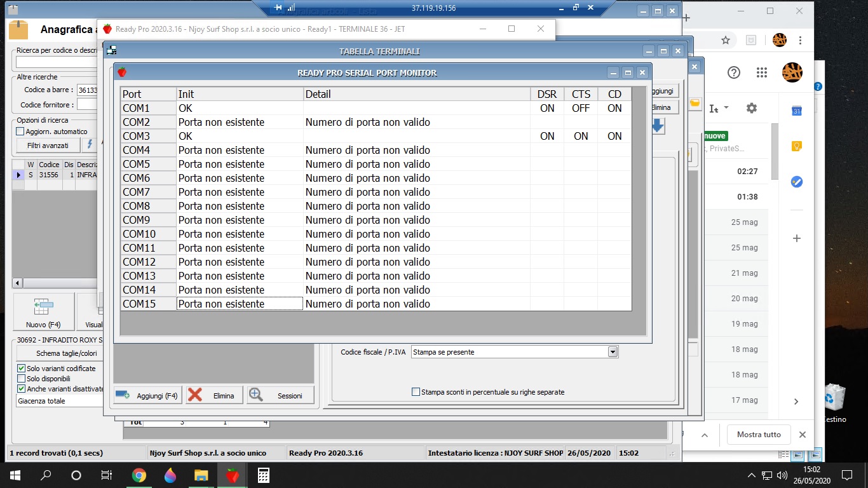Click the blue down-arrow icon in Tabella Terminali
Screen dimensions: 868x488
(658, 126)
